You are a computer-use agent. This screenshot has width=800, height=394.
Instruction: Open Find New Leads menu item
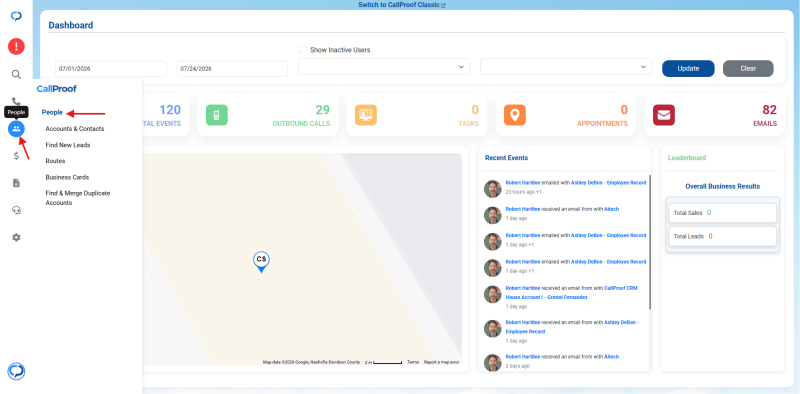[68, 145]
